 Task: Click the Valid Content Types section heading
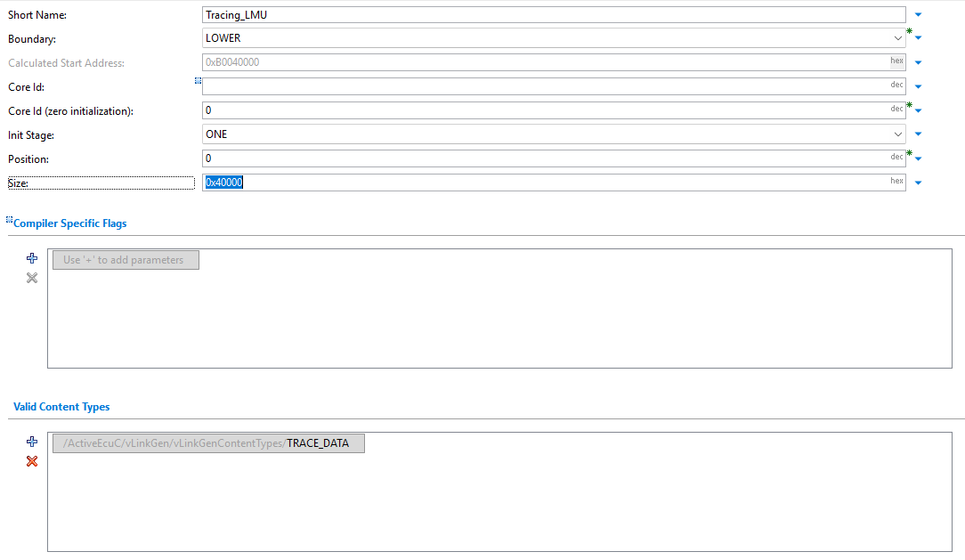pos(61,407)
